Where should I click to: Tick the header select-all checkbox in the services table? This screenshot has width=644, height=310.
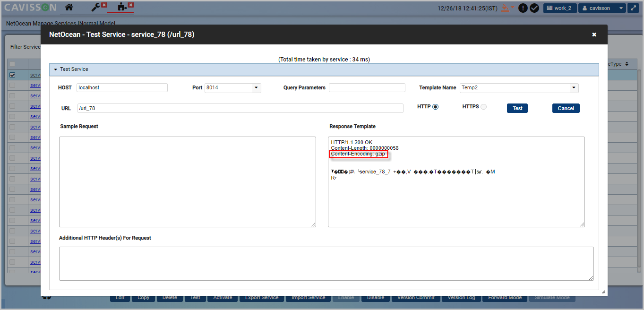click(x=12, y=64)
